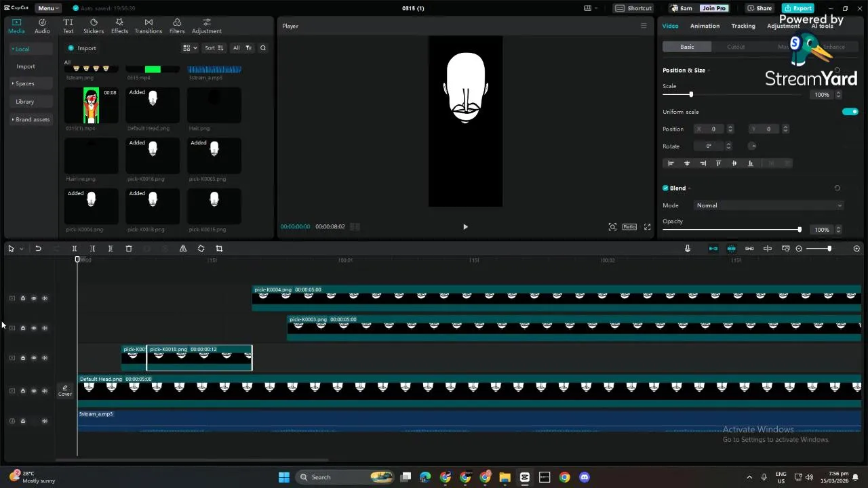This screenshot has width=868, height=488.
Task: Switch to the Animation tab
Action: (x=705, y=26)
